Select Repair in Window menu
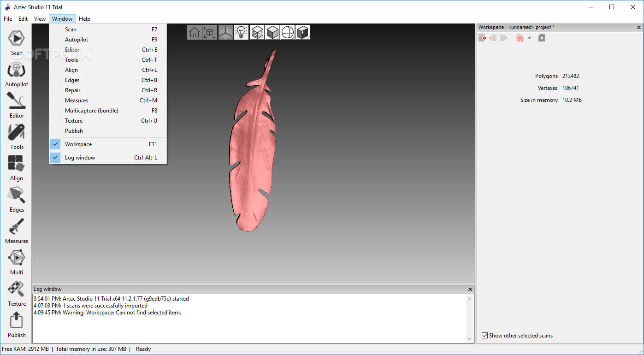 108,90
